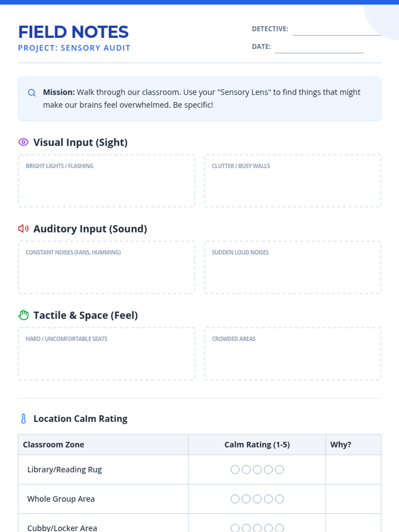Viewport: 399px width, 532px height.
Task: Select rating 5 for Library/Reading Rug
Action: [280, 469]
